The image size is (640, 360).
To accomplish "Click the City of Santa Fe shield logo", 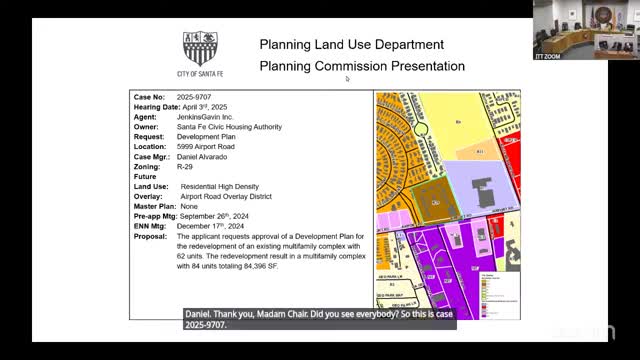I will click(x=200, y=49).
